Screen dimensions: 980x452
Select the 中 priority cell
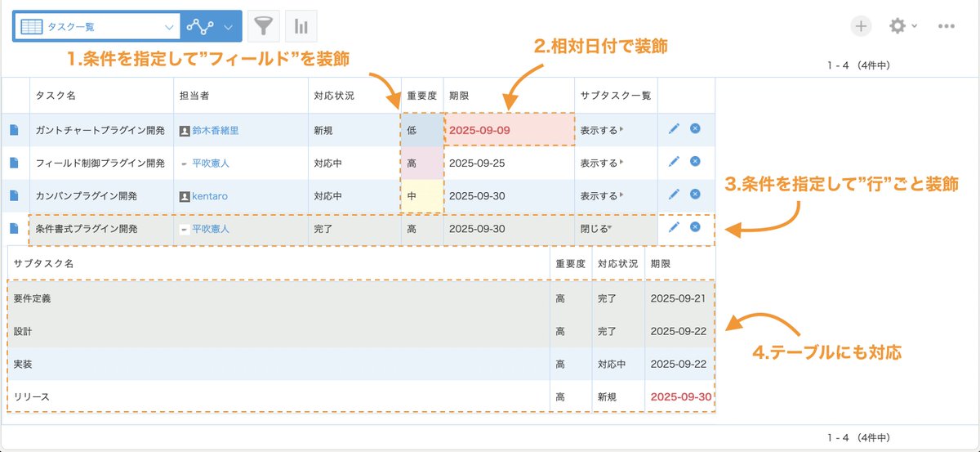click(422, 196)
